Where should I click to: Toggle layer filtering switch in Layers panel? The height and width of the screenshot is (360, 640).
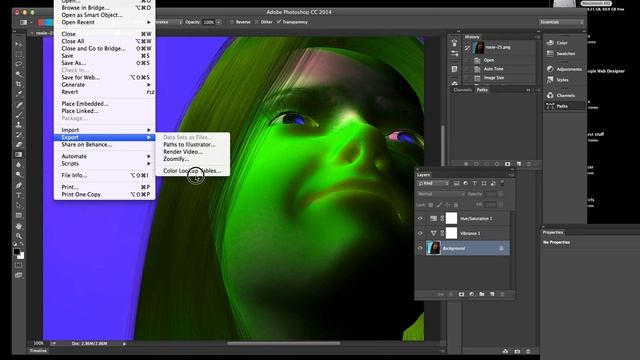point(502,183)
